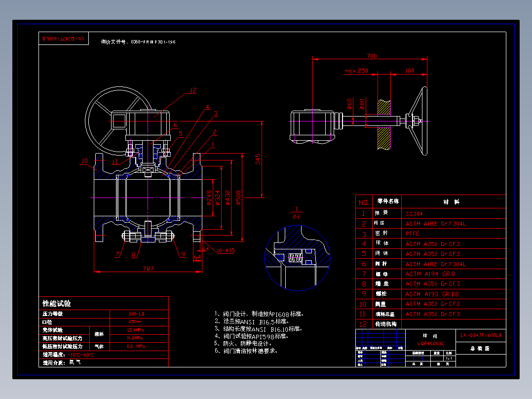Click "ASTM A182 Gr.F304L" in row 6
This screenshot has width=532, height=399.
coord(436,264)
